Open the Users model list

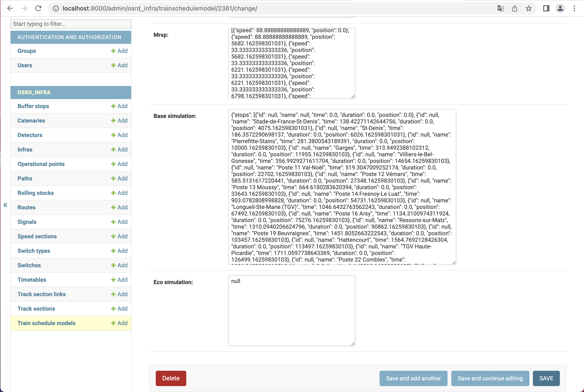click(25, 65)
